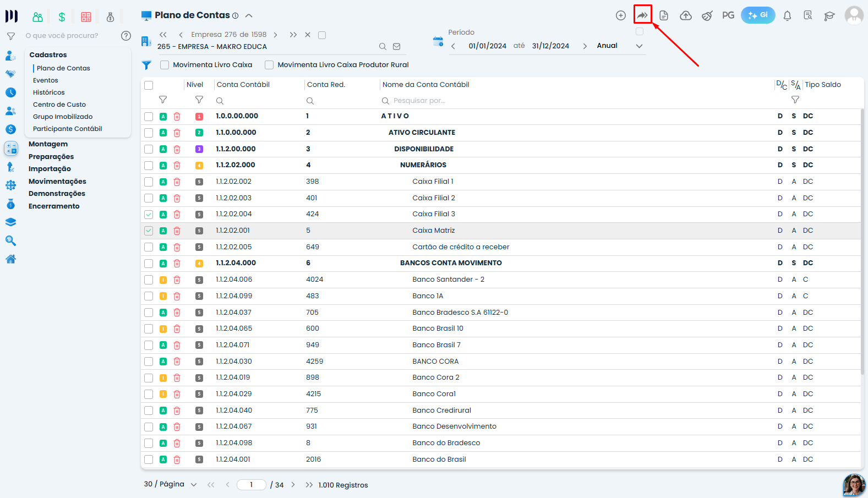This screenshot has width=868, height=498.
Task: Expand the Anual period dropdown
Action: coord(639,46)
